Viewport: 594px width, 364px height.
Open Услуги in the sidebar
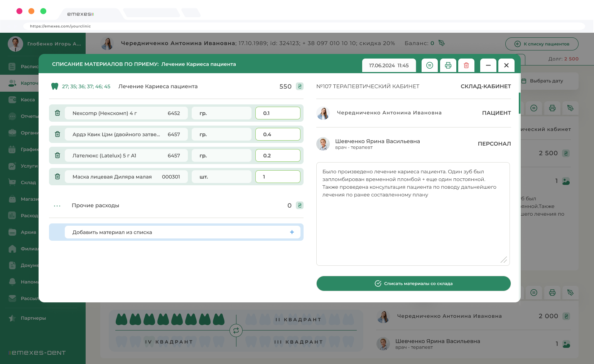click(29, 166)
